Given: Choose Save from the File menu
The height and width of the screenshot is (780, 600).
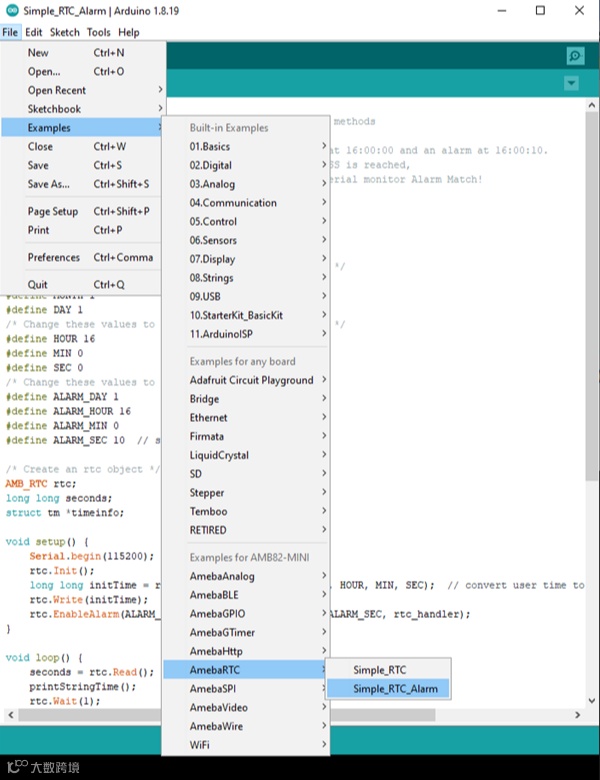Looking at the screenshot, I should coord(82,165).
